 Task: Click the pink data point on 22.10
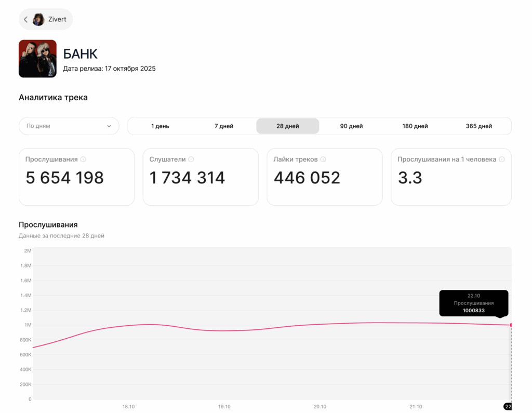click(x=511, y=325)
